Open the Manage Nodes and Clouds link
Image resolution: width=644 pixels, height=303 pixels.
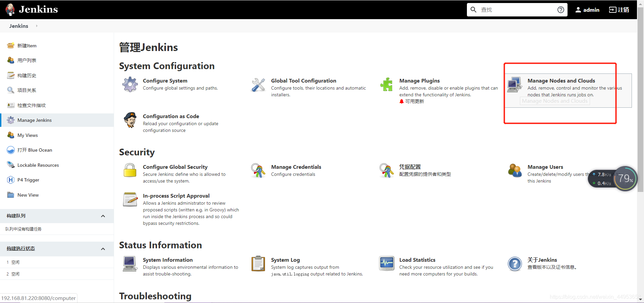point(561,81)
